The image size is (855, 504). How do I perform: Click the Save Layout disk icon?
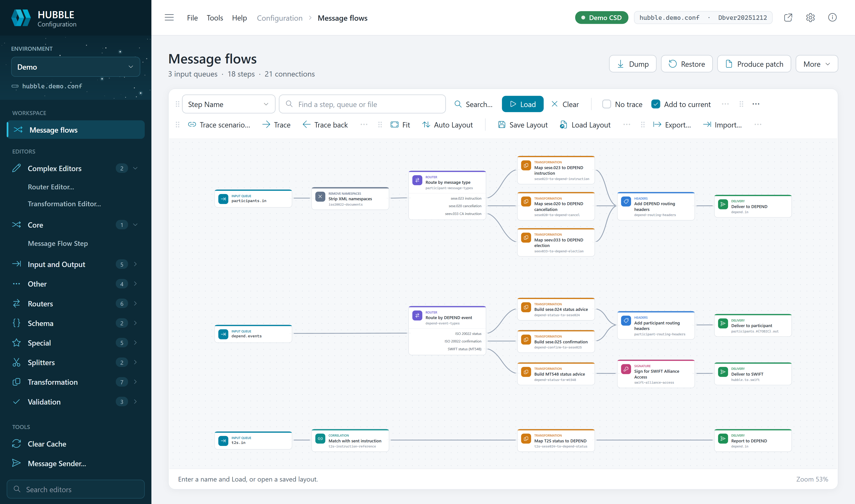point(502,125)
